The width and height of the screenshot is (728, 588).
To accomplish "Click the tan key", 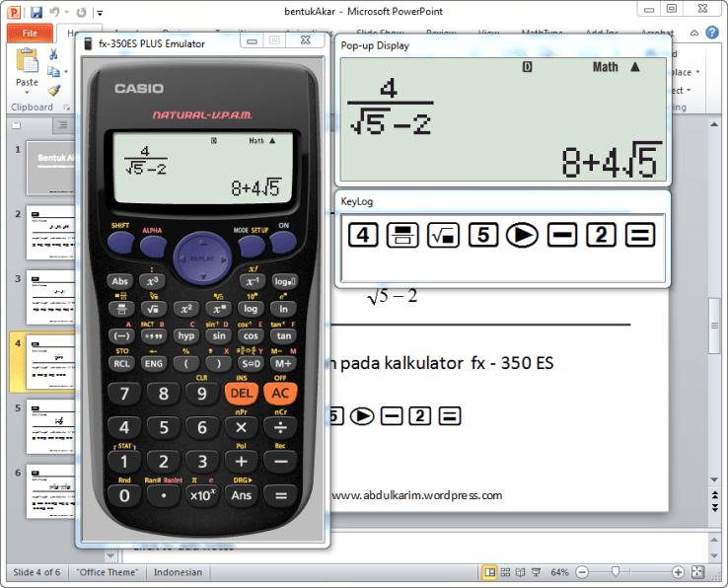I will click(x=284, y=335).
